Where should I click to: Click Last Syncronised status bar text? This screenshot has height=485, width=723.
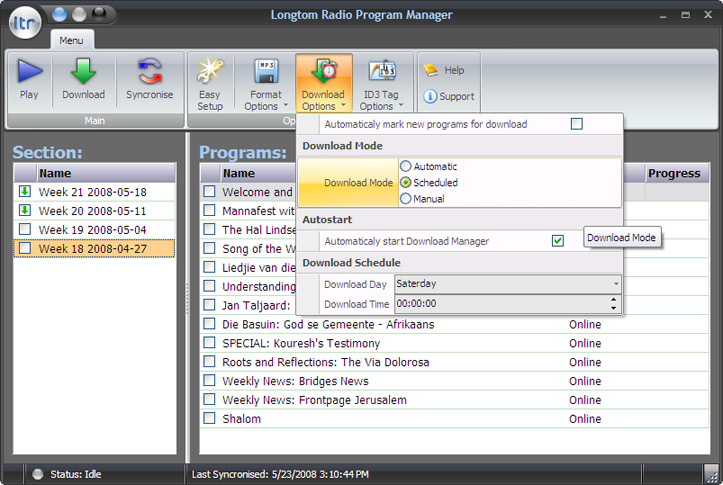pos(280,474)
